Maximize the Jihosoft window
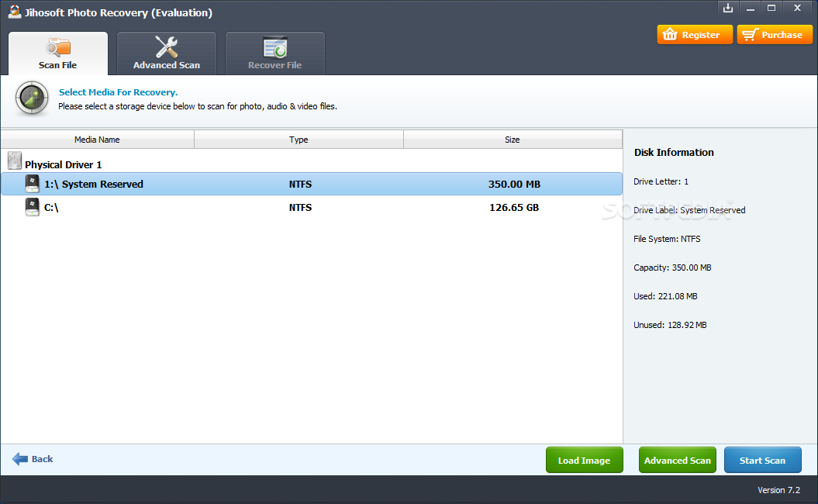Screen dimensions: 818x504 771,8
